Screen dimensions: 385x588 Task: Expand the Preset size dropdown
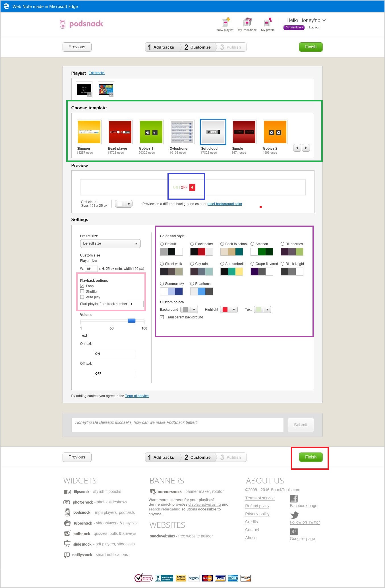(110, 244)
